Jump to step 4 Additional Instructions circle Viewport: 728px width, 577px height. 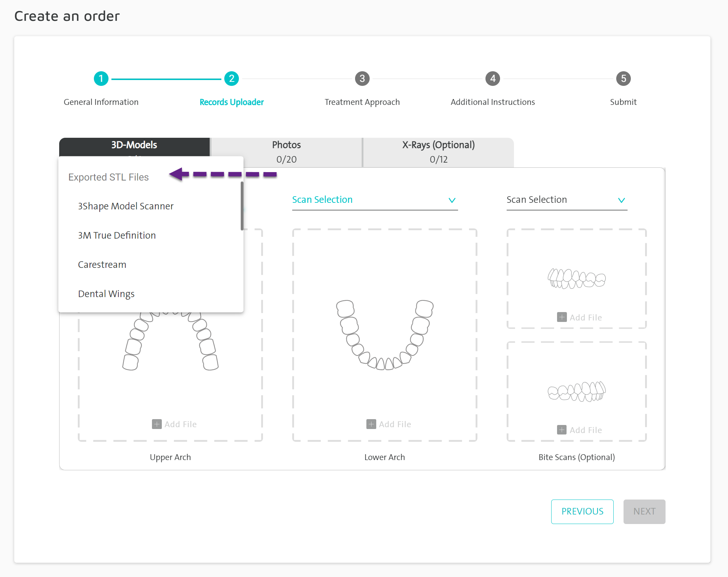492,79
